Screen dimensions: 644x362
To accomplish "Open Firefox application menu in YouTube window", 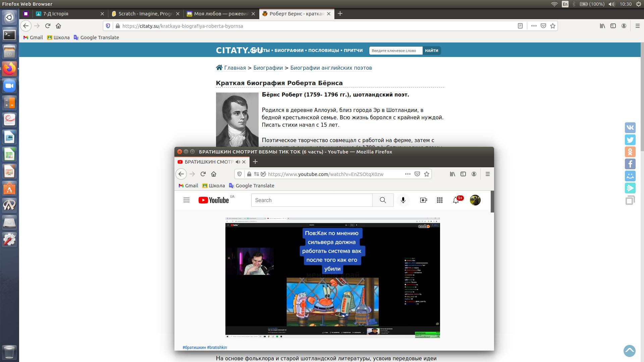I will tap(487, 174).
